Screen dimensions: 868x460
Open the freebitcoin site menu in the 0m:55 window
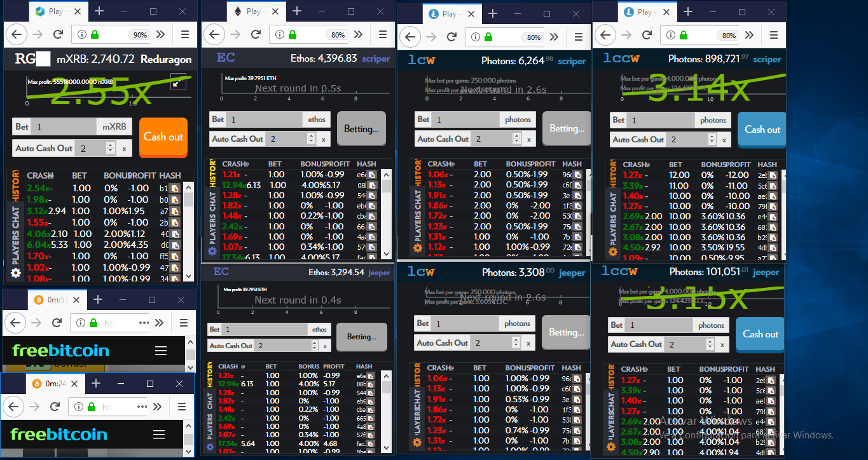point(161,351)
